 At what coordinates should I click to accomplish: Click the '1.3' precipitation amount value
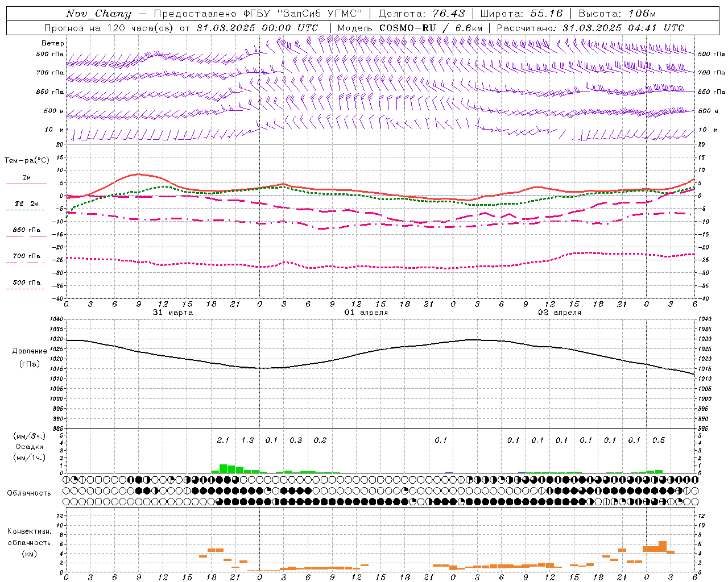pyautogui.click(x=247, y=440)
